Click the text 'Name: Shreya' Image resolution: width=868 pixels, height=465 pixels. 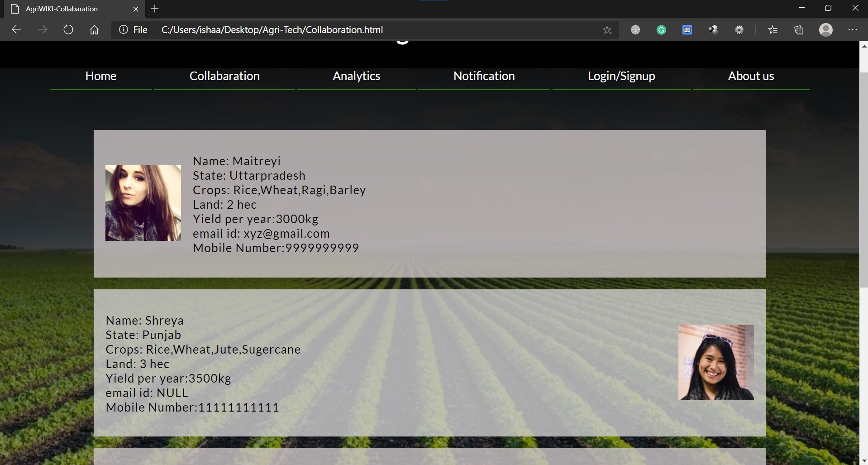[x=145, y=321]
